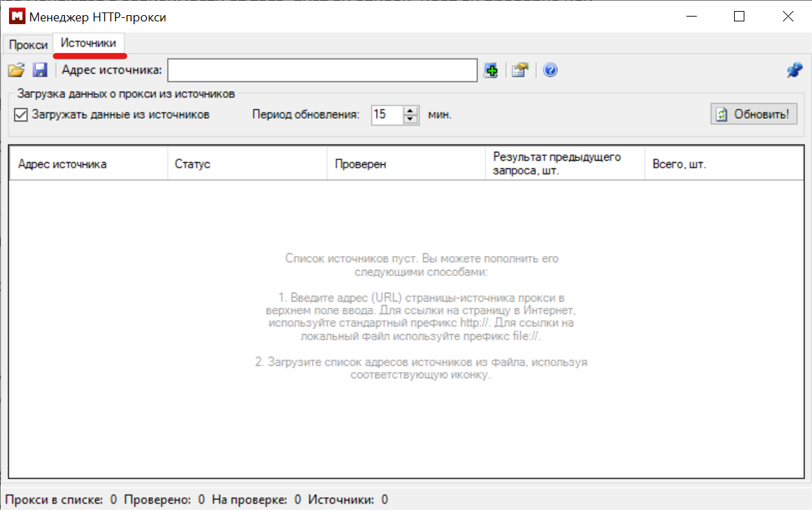Open the load sources from file icon
Viewport: 812px width, 510px height.
(16, 70)
